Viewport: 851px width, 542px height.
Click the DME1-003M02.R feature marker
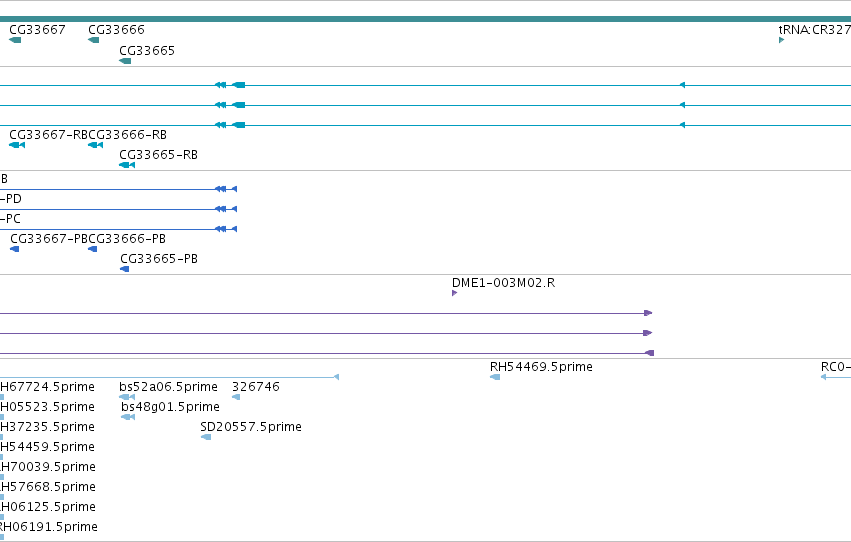[x=454, y=293]
